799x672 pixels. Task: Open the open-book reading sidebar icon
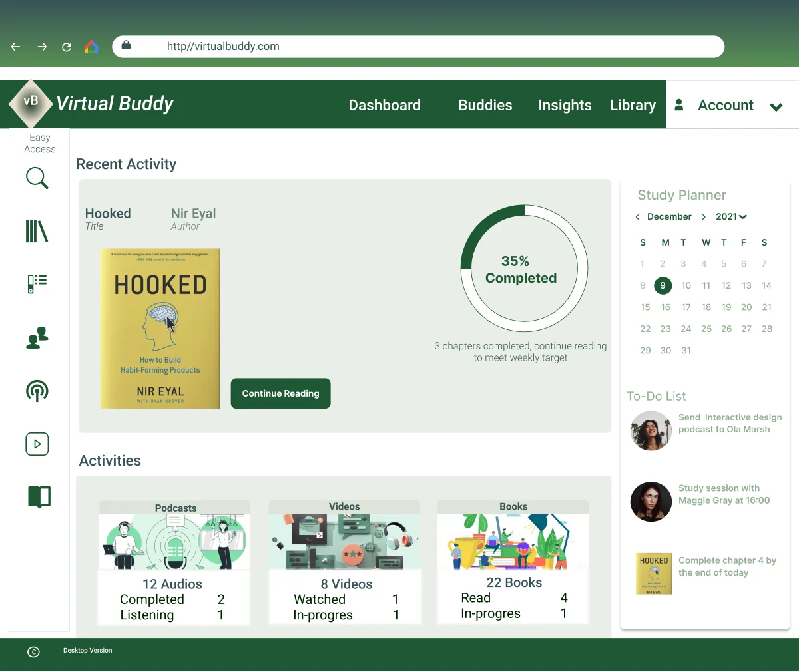(x=39, y=497)
